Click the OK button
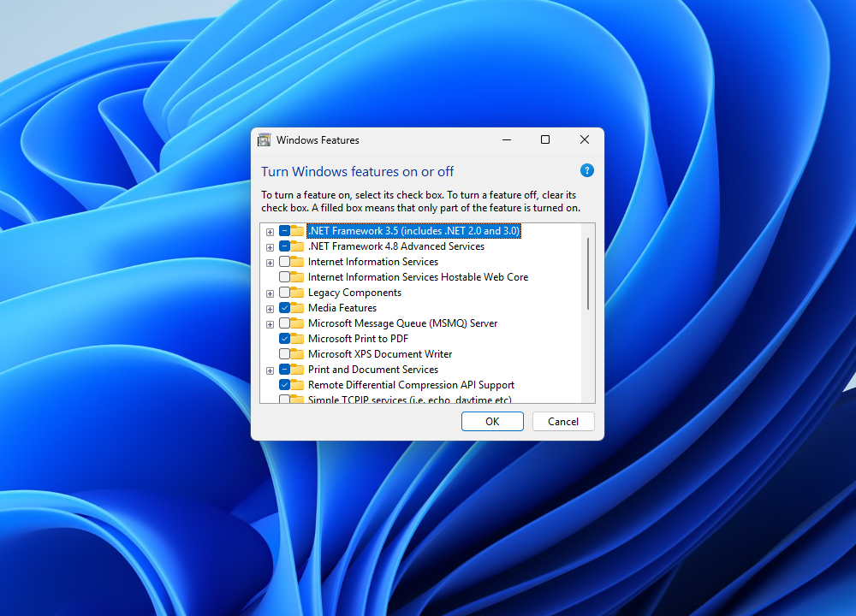This screenshot has height=616, width=856. 492,421
